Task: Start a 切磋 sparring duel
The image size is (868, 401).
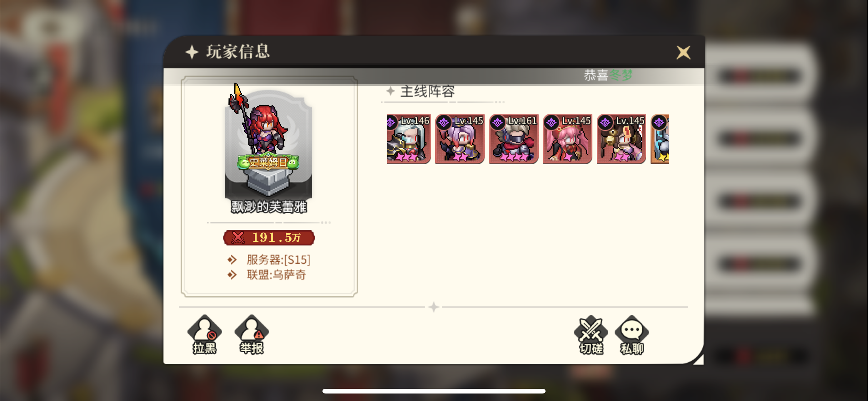Action: (x=591, y=335)
